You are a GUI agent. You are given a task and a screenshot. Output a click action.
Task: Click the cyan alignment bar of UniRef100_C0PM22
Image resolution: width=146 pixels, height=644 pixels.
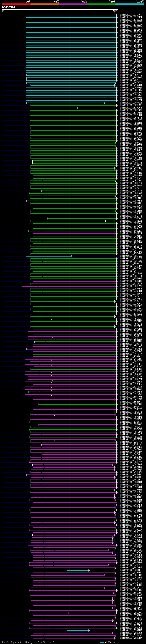pos(66,103)
